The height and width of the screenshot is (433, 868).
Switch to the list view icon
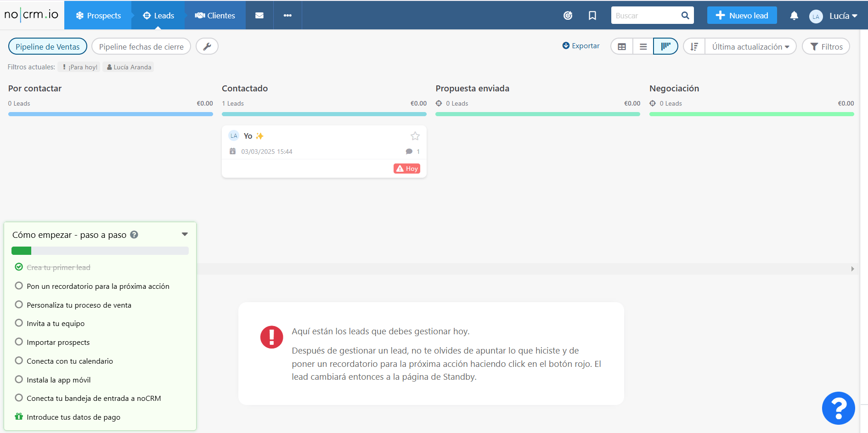coord(643,46)
